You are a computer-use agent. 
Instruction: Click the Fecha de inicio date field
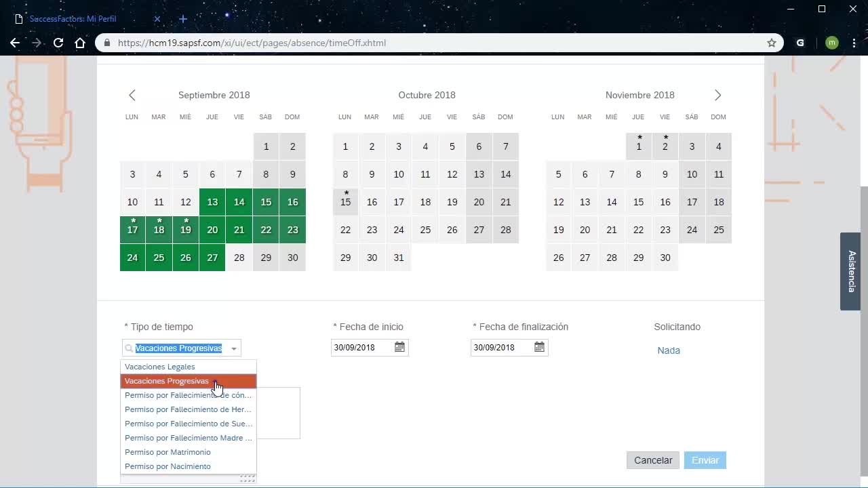(x=361, y=348)
